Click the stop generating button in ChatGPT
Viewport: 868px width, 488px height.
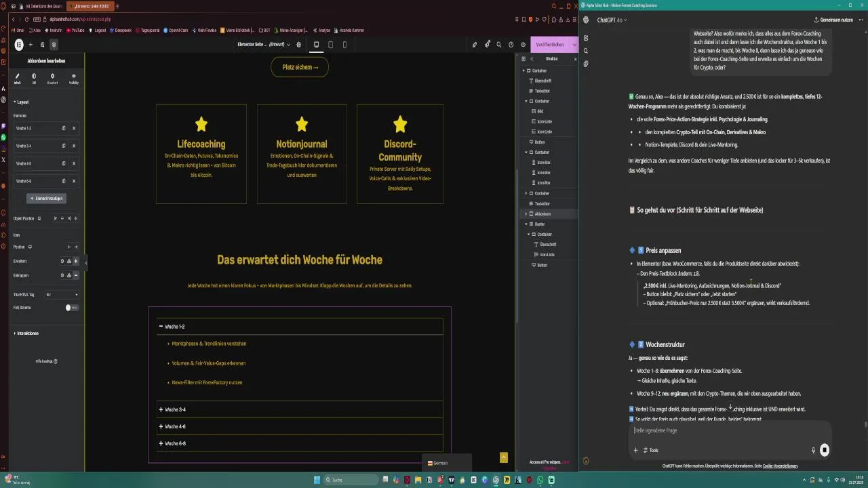point(825,450)
